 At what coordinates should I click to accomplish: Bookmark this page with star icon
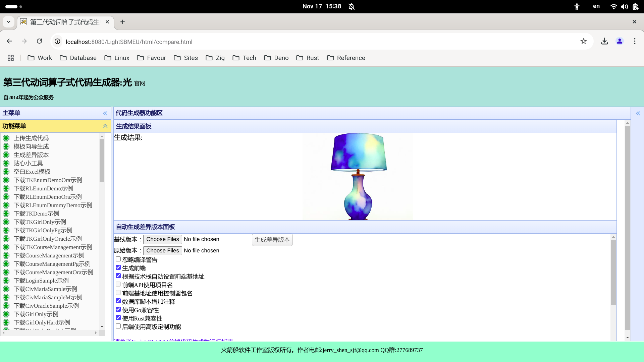584,41
